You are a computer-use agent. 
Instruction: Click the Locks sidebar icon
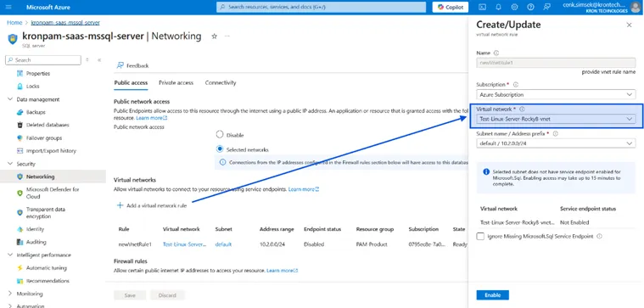20,87
